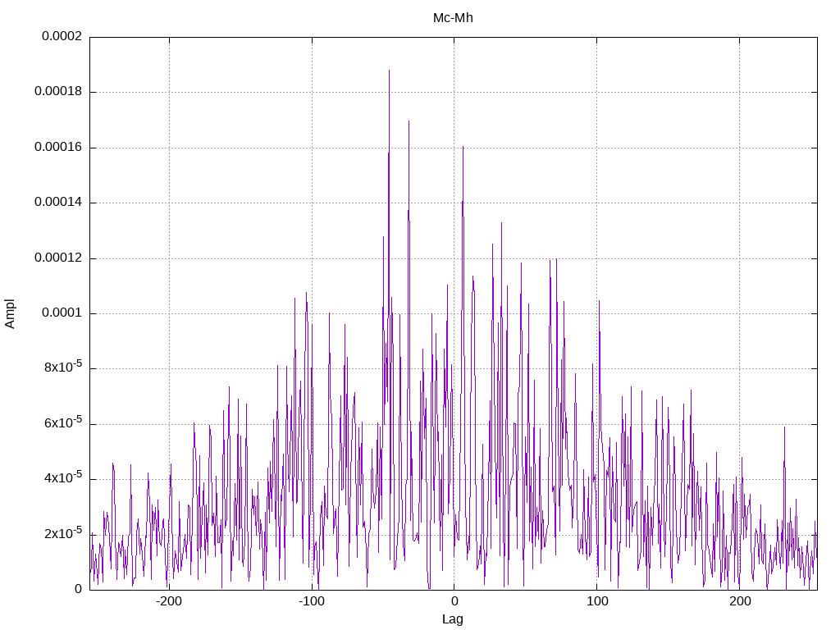Select y-axis tick value 0.00016
The height and width of the screenshot is (630, 840).
pos(58,147)
